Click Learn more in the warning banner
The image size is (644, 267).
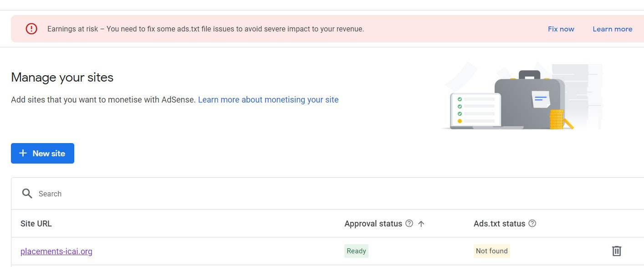click(612, 28)
